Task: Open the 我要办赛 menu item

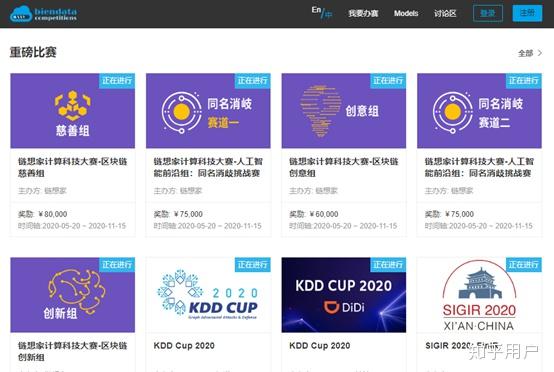Action: coord(363,13)
